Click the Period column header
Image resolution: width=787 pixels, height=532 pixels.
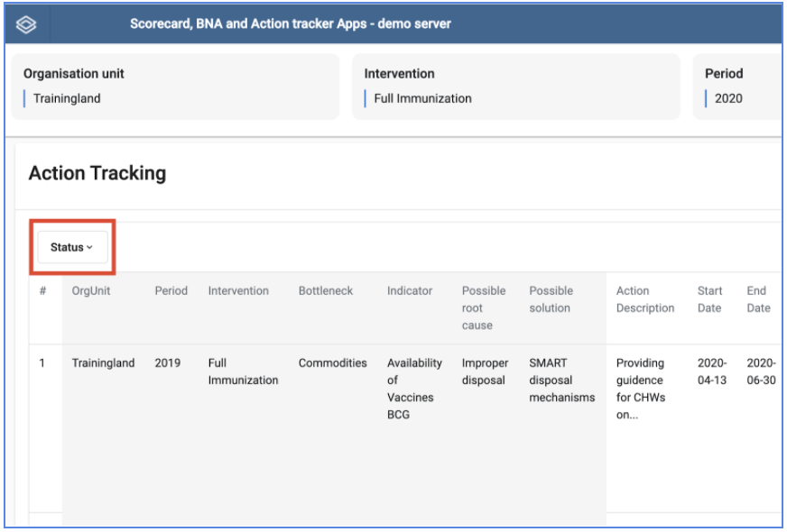[171, 291]
